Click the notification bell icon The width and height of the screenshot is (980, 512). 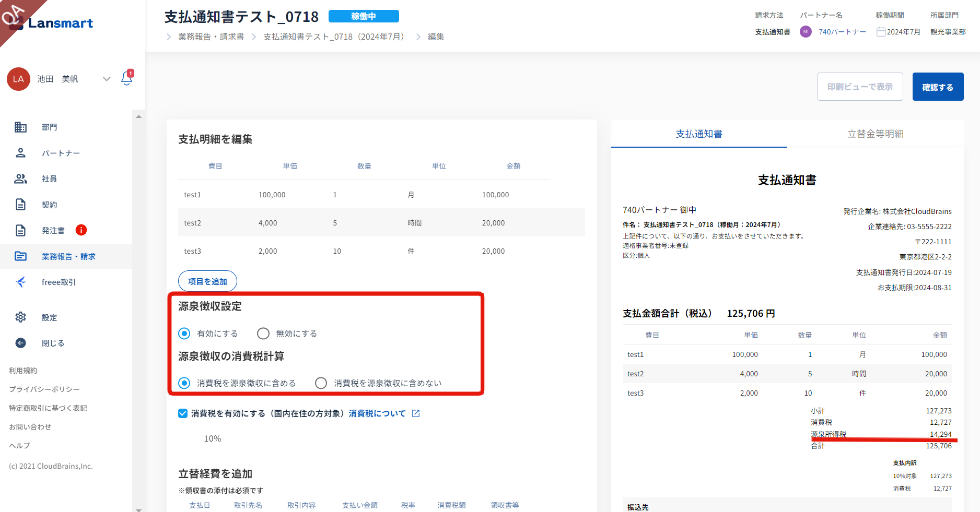tap(126, 78)
